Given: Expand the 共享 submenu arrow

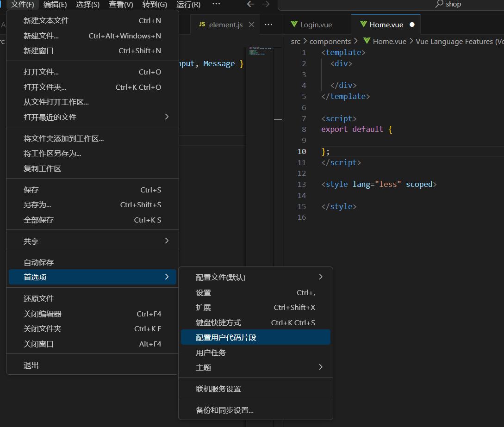Looking at the screenshot, I should point(167,241).
